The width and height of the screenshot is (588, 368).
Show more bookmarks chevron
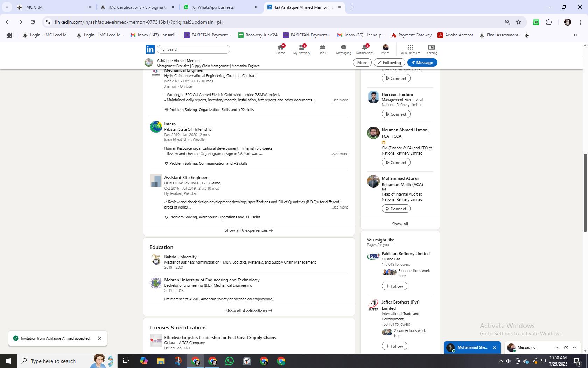[x=575, y=35]
